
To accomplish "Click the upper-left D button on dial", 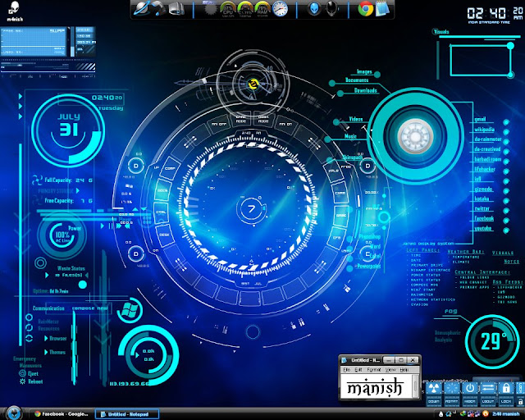I will pyautogui.click(x=136, y=167).
